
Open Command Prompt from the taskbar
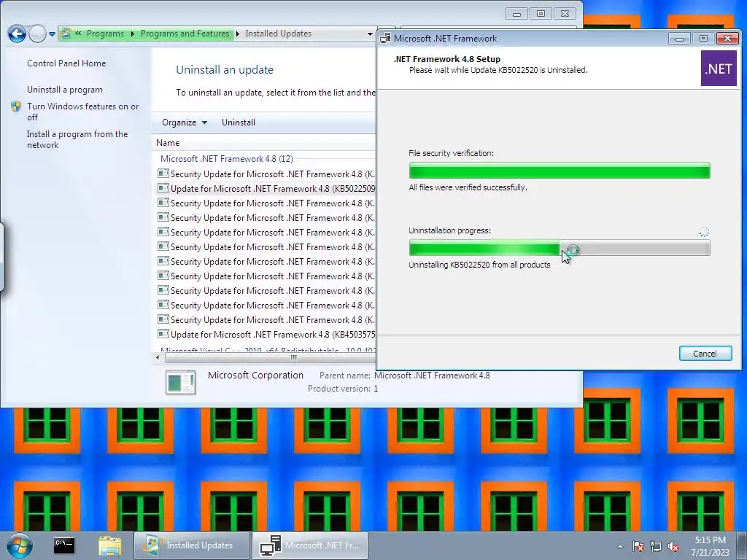coord(64,545)
